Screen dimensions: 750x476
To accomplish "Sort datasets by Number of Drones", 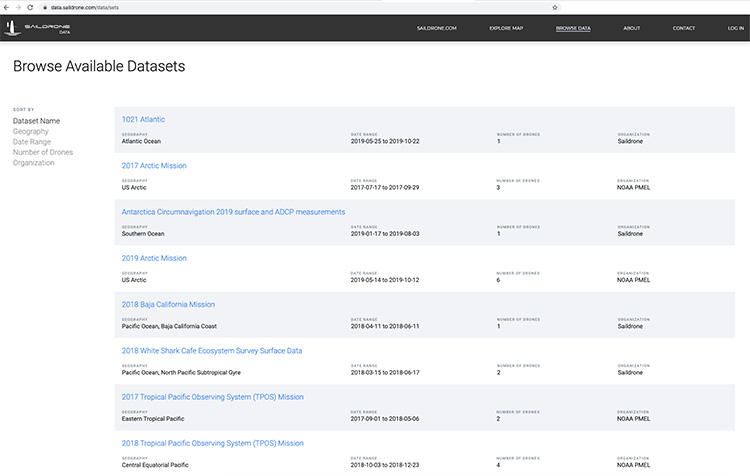I will click(42, 152).
